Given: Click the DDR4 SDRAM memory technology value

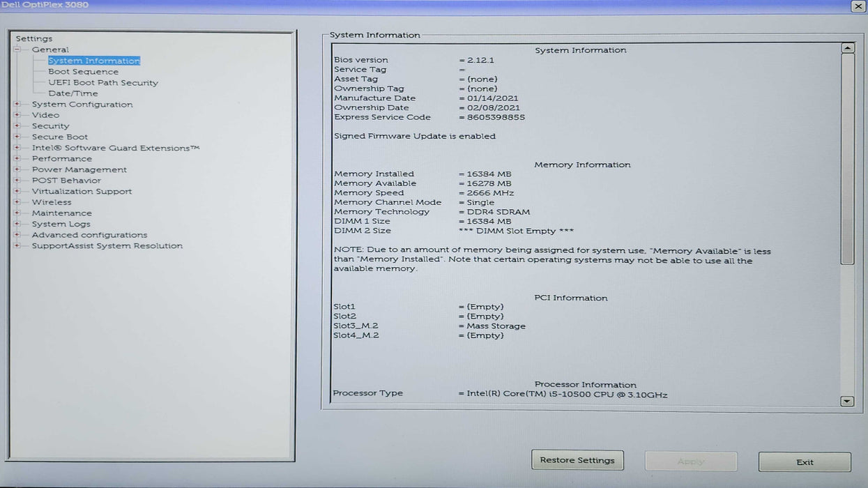Looking at the screenshot, I should 498,212.
